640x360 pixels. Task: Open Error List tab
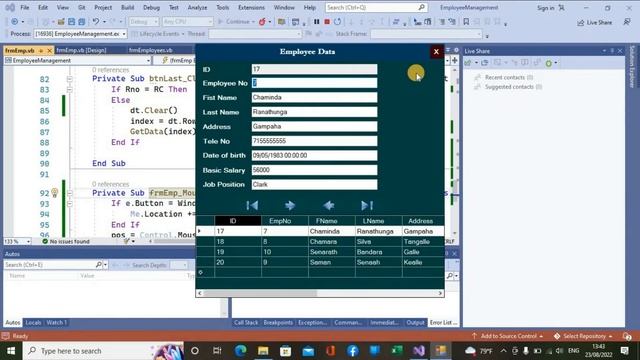(444, 322)
